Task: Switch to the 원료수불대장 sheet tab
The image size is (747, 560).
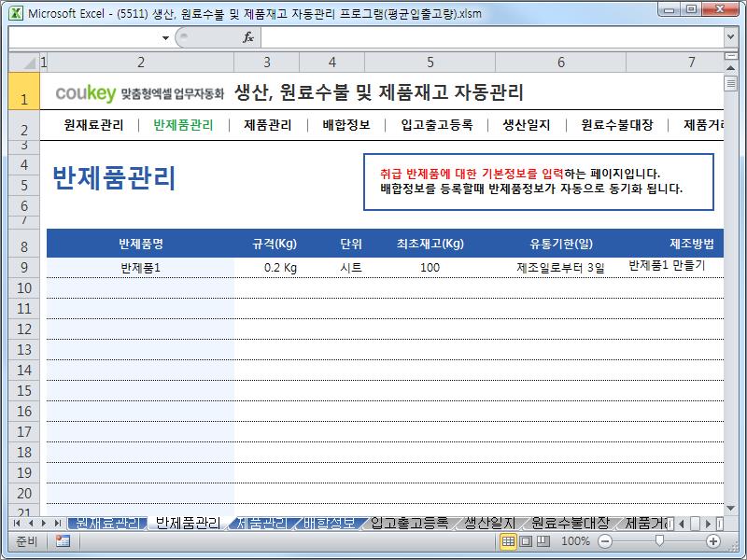Action: click(x=571, y=524)
